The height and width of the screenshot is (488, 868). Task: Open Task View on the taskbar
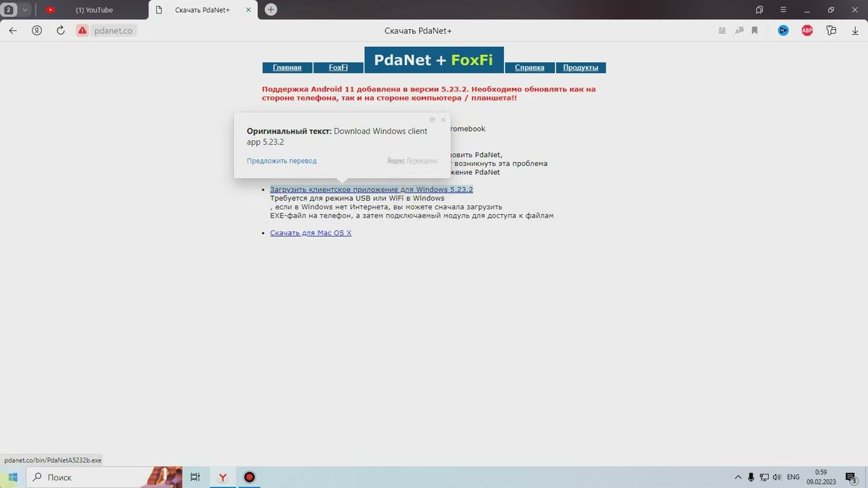point(195,477)
